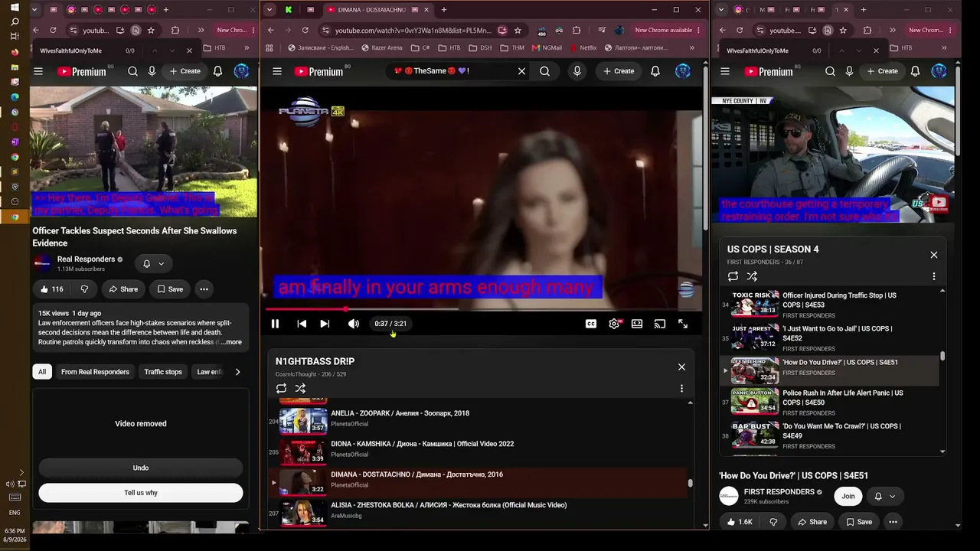This screenshot has height=551, width=980.
Task: Launch Firefox from the Windows taskbar
Action: coord(15,52)
